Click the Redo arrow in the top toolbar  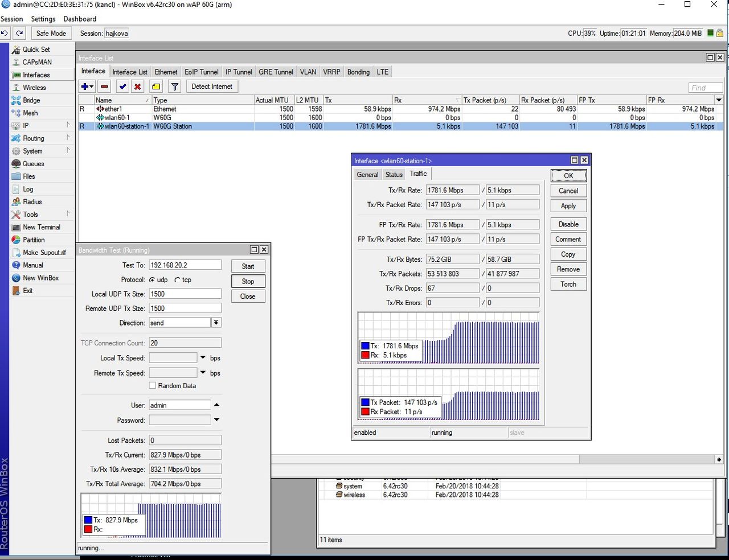pos(19,33)
